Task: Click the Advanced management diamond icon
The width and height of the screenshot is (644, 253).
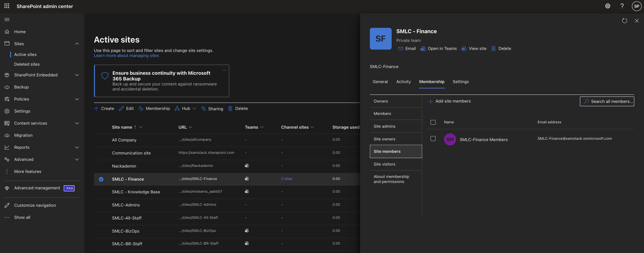Action: click(x=7, y=188)
